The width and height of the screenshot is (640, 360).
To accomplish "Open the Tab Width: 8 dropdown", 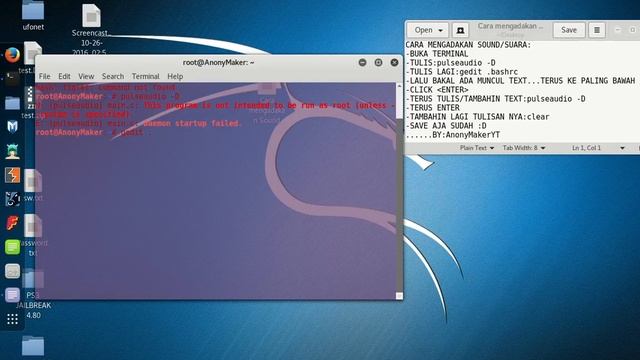I will tap(524, 148).
